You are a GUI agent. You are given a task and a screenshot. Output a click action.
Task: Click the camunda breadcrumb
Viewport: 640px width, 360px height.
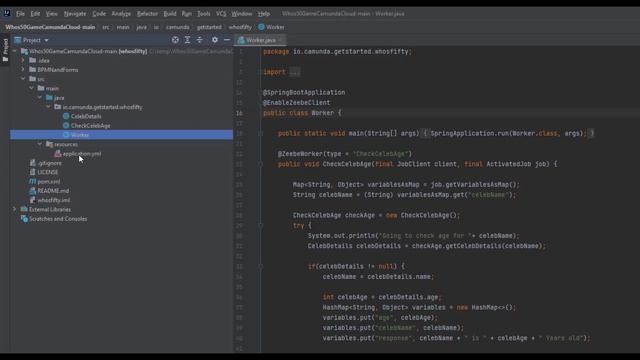[178, 27]
